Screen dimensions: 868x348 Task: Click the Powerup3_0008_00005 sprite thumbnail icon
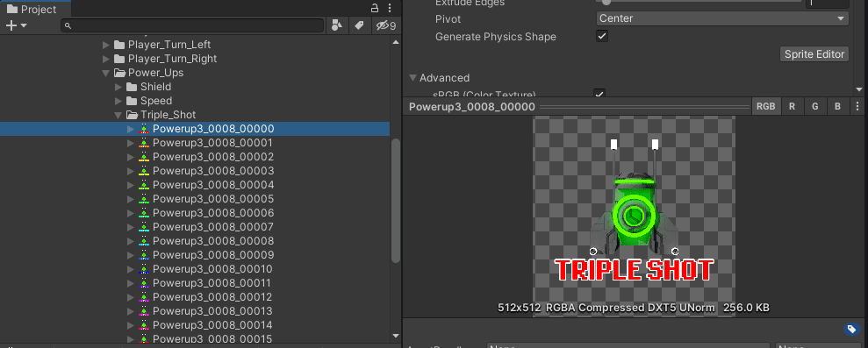coord(144,199)
